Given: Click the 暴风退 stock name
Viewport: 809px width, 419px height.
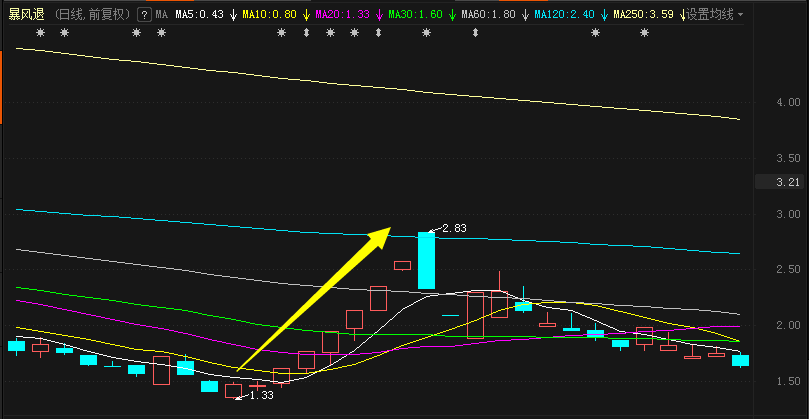Looking at the screenshot, I should (27, 15).
